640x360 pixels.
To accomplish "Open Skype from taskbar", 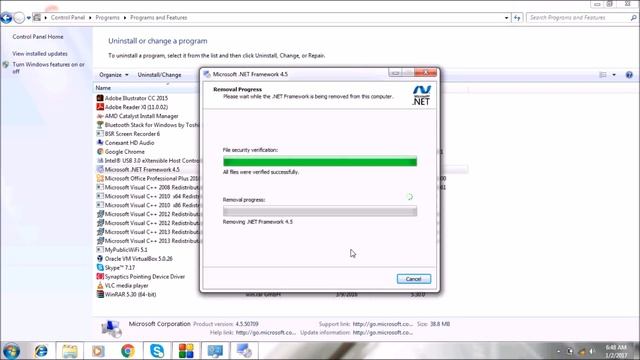I will 157,351.
